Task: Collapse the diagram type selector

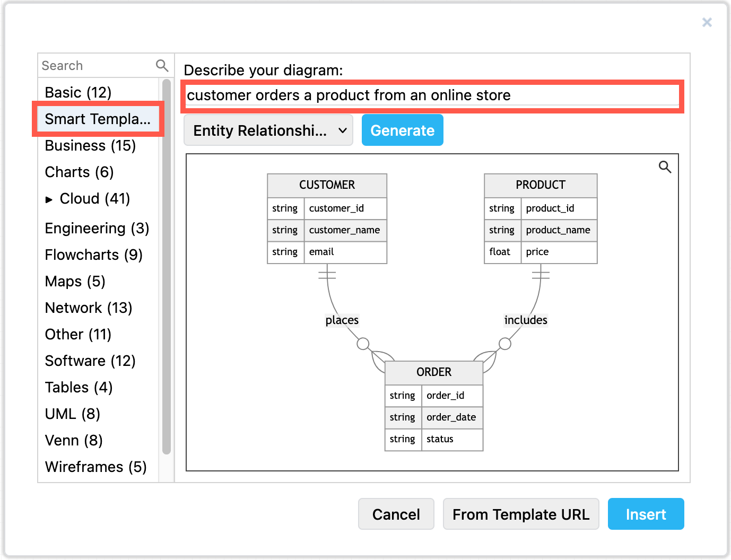Action: pyautogui.click(x=342, y=130)
